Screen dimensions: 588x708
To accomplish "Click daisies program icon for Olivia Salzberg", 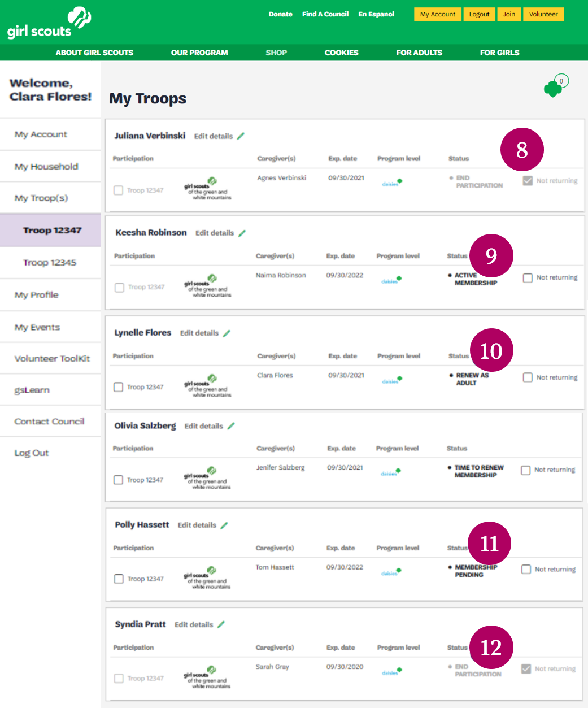I will (391, 472).
